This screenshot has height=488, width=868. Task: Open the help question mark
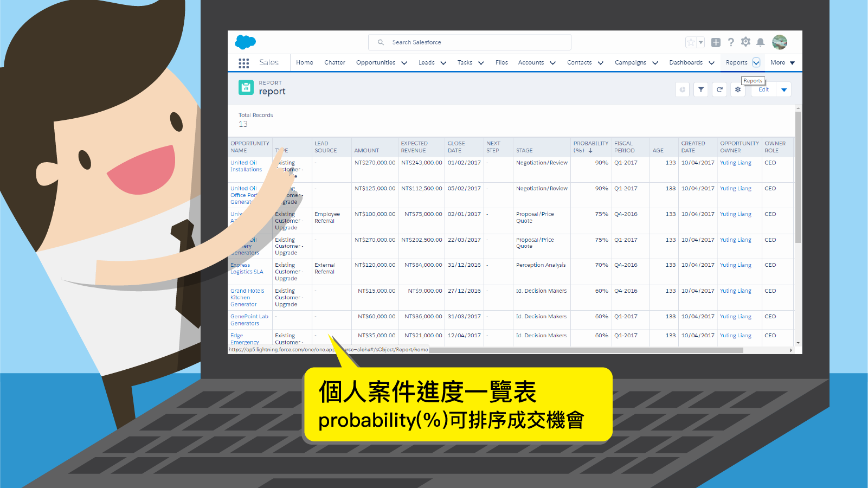coord(731,42)
